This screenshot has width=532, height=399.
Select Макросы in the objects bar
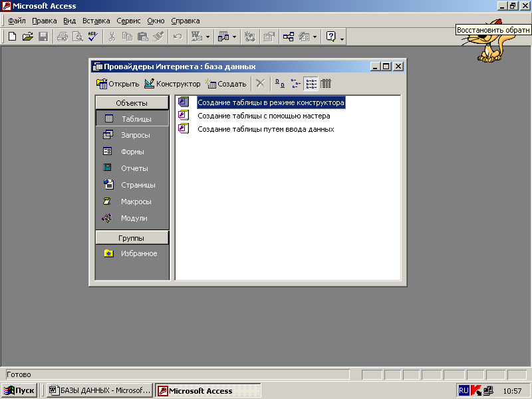(132, 201)
